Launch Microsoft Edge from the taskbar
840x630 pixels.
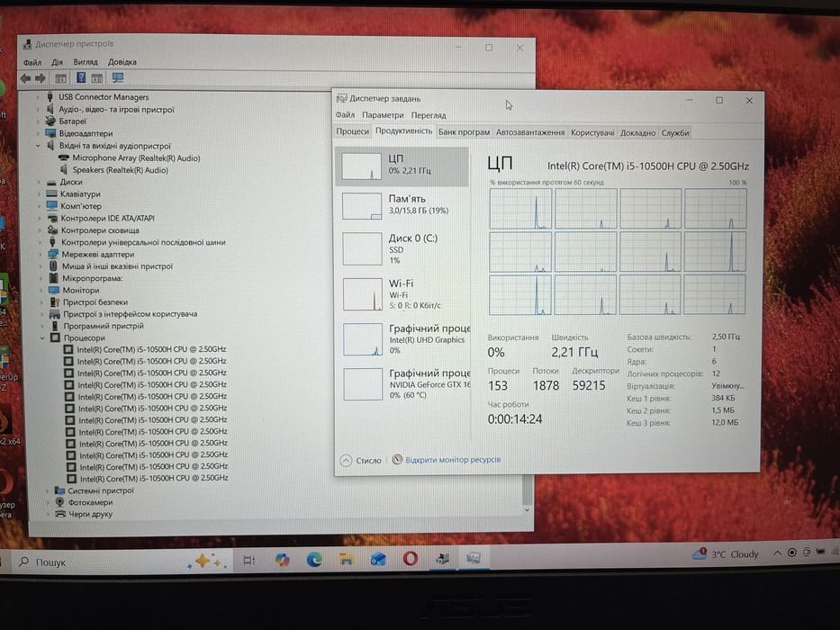[x=314, y=560]
